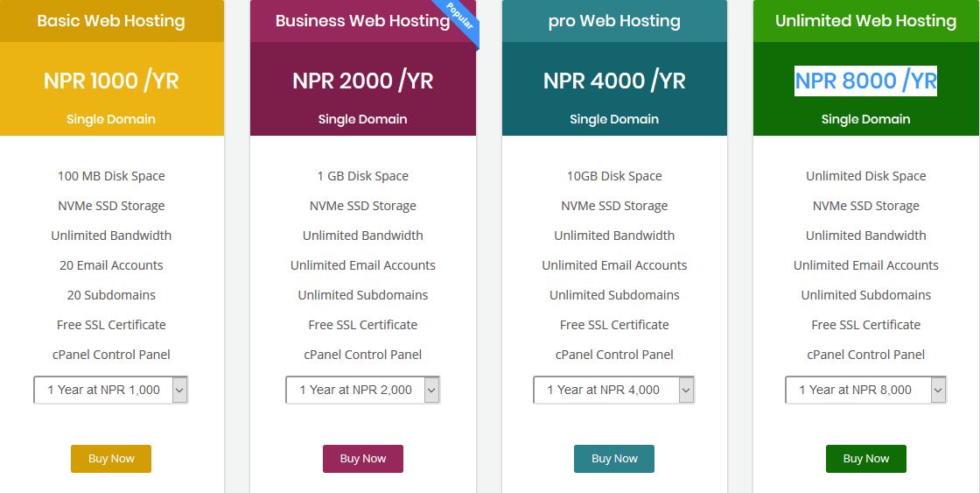Click the green Unlimited plan Buy Now button
The height and width of the screenshot is (493, 980).
(865, 459)
